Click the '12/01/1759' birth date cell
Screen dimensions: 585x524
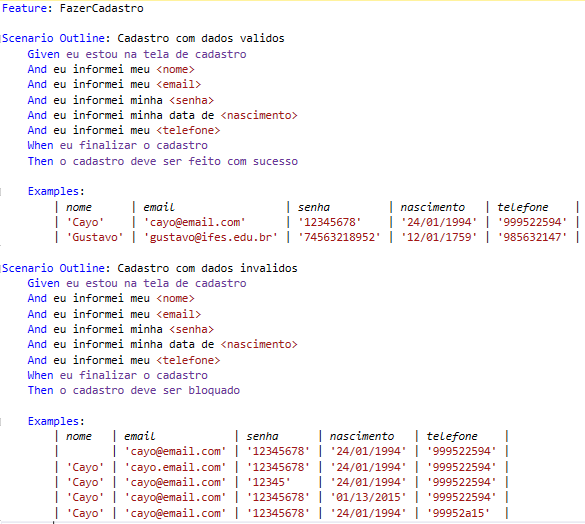[x=439, y=237]
